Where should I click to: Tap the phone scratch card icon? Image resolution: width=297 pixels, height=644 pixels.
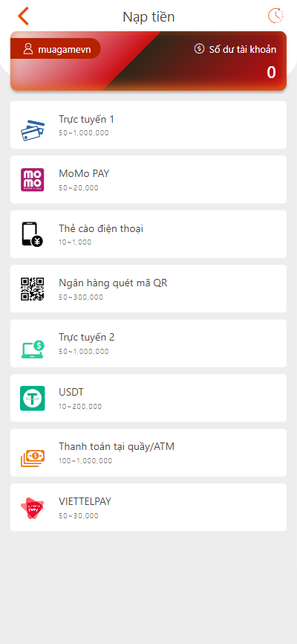click(x=33, y=234)
